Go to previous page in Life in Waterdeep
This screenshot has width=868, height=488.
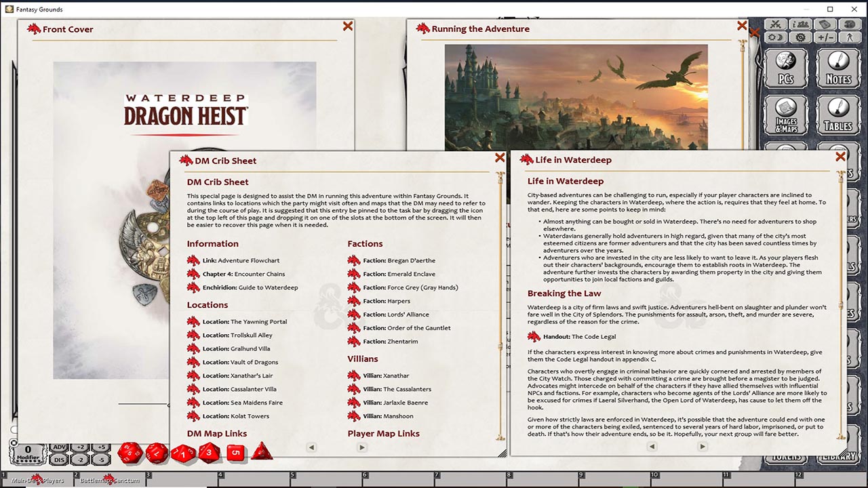pyautogui.click(x=652, y=447)
